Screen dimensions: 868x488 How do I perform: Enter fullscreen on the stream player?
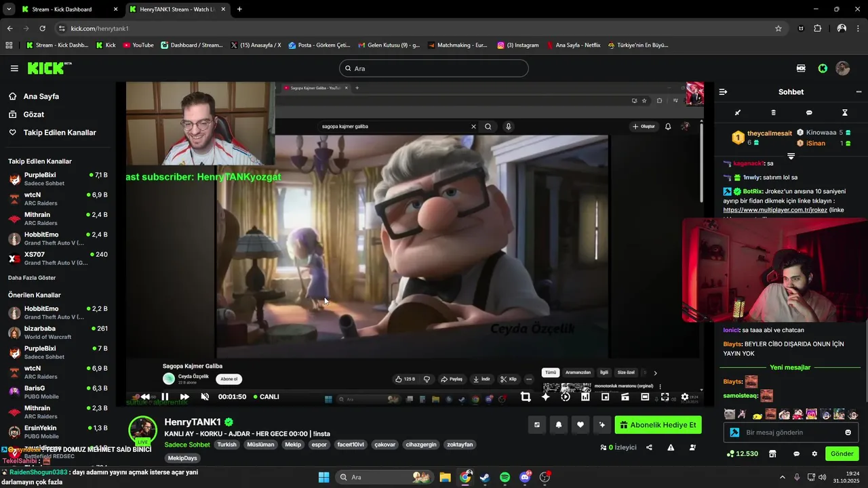[x=665, y=396]
